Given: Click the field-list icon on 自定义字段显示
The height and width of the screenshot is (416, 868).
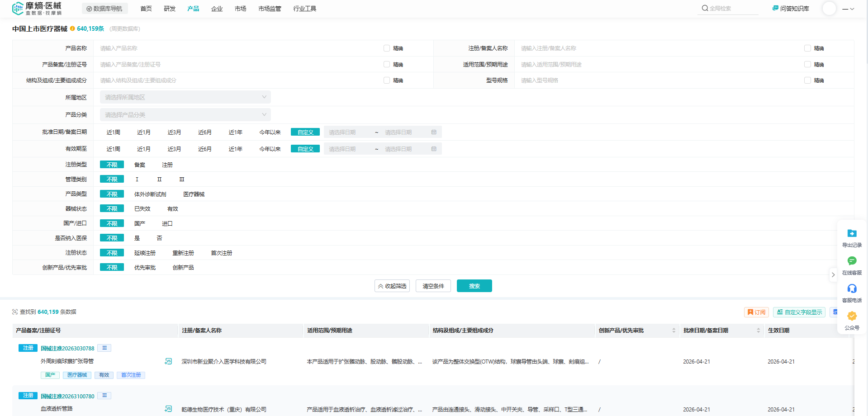Looking at the screenshot, I should tap(780, 312).
